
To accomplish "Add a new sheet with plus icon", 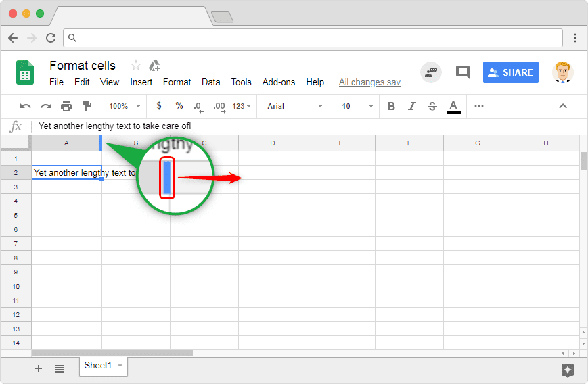I will [x=39, y=368].
